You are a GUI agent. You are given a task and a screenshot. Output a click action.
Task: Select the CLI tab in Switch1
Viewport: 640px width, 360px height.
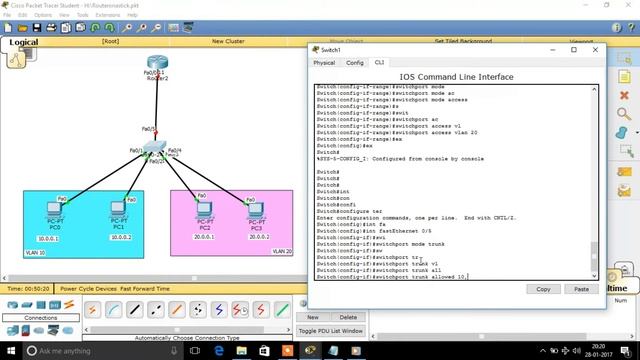click(379, 62)
